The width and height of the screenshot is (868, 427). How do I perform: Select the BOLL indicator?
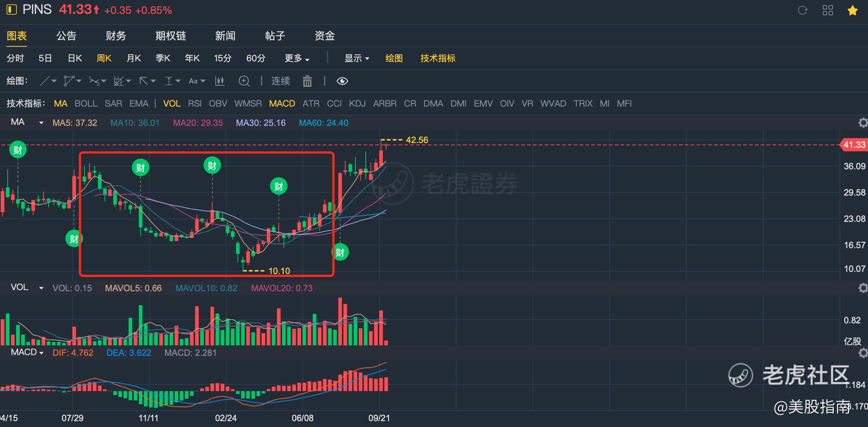tap(86, 103)
